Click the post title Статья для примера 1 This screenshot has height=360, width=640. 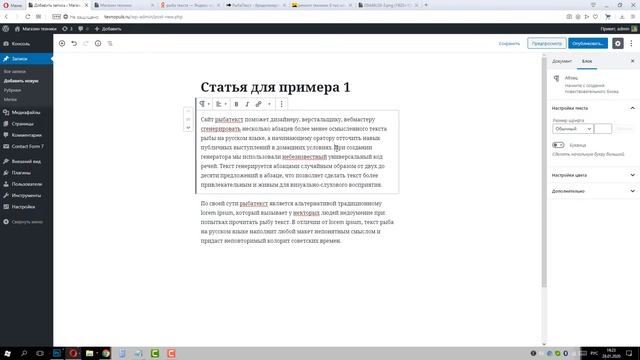pos(275,87)
